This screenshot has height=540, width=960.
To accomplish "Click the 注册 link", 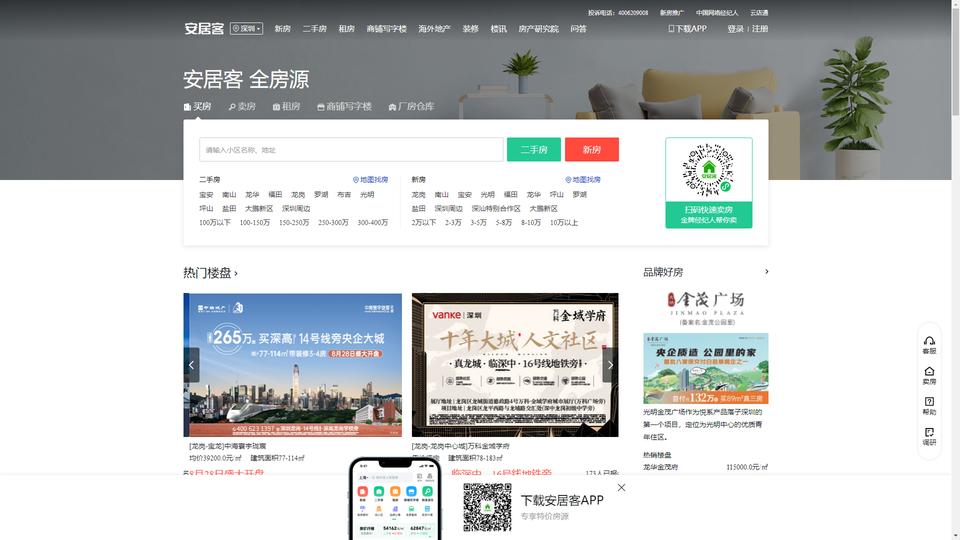I will tap(760, 29).
